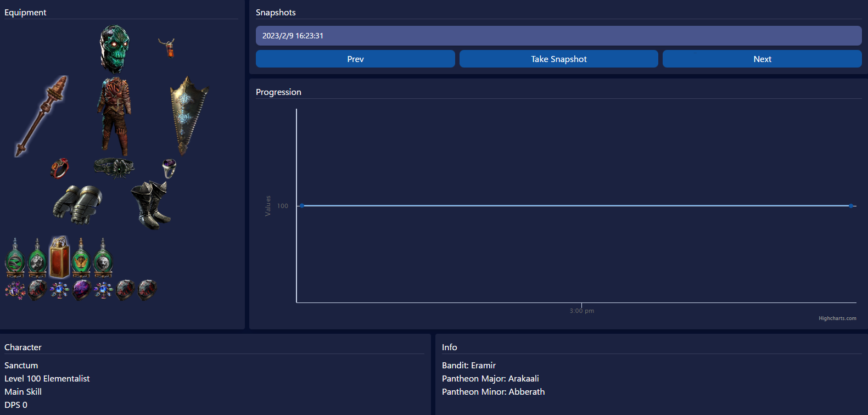Viewport: 868px width, 415px height.
Task: Click the 3:00 pm axis label
Action: tap(582, 311)
